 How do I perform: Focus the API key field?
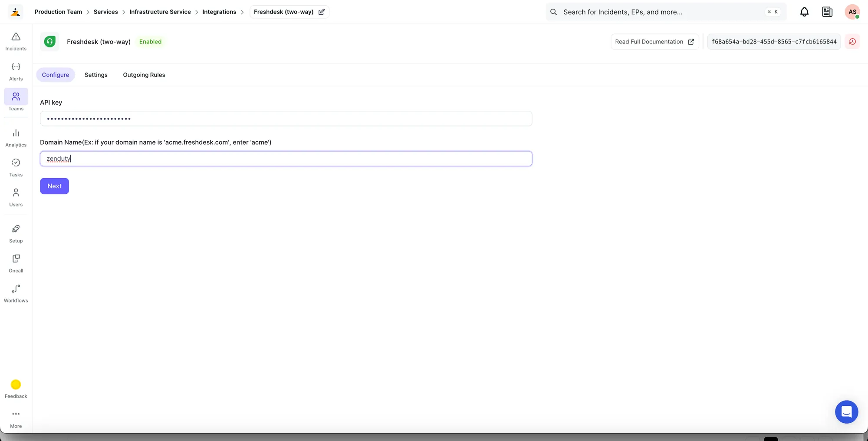pyautogui.click(x=286, y=119)
